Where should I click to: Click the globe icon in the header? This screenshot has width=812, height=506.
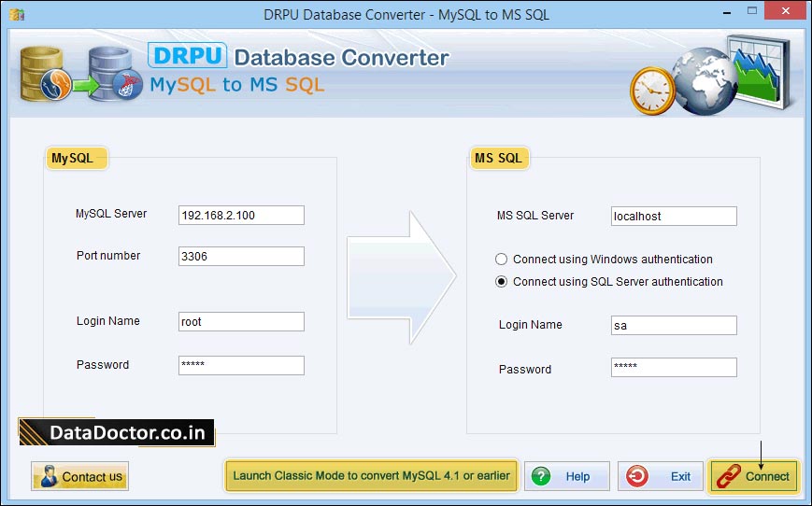pyautogui.click(x=705, y=81)
